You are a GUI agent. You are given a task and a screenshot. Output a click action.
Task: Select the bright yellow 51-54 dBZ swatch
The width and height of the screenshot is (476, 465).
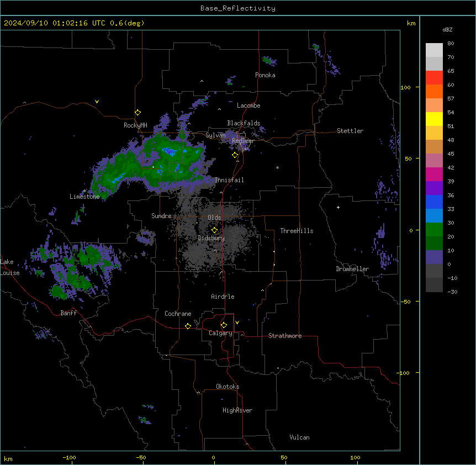point(434,119)
